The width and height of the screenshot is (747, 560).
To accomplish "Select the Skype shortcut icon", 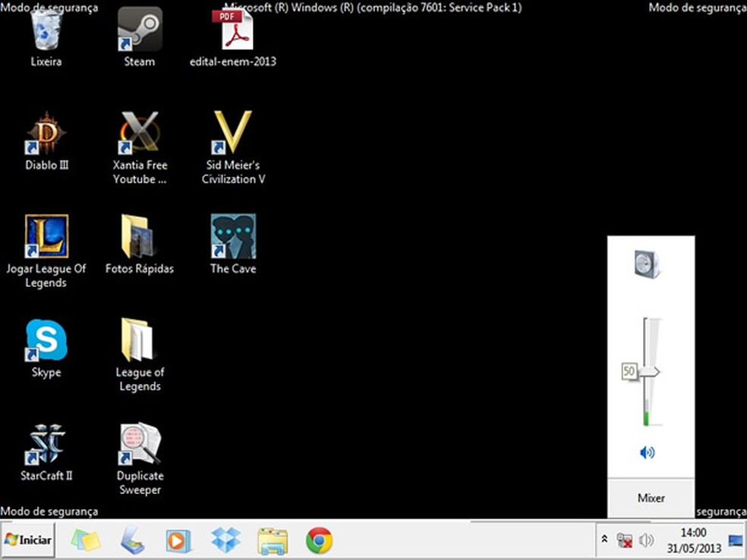I will coord(46,348).
